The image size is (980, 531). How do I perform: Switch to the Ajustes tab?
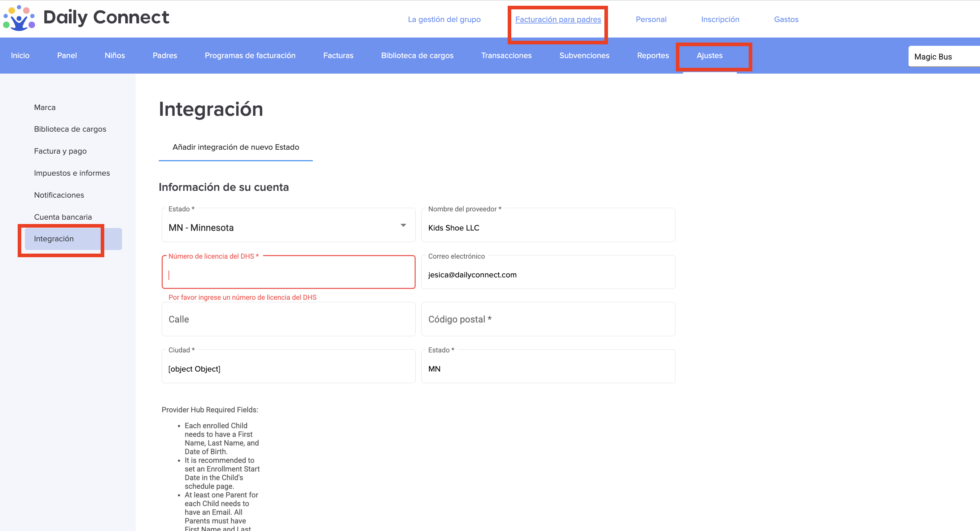click(x=709, y=56)
